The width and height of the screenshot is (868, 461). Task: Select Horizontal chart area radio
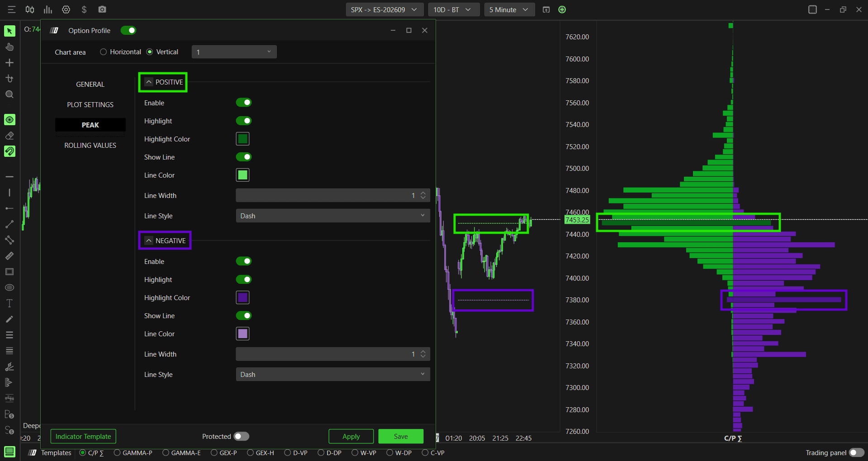104,52
